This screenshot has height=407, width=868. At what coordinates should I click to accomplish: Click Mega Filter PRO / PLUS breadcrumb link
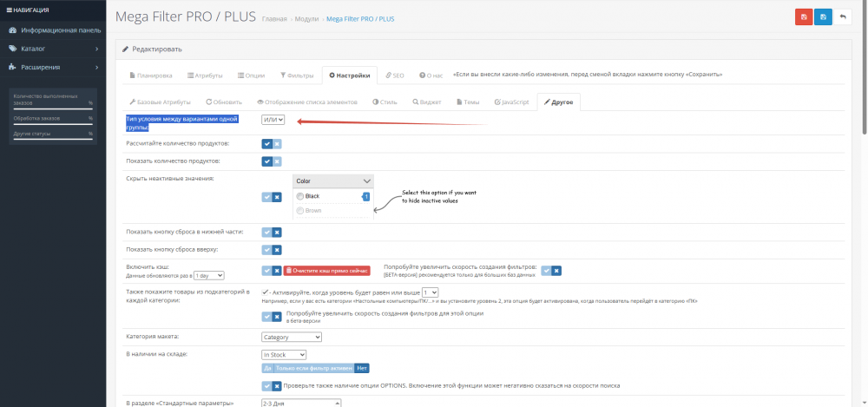tap(360, 19)
